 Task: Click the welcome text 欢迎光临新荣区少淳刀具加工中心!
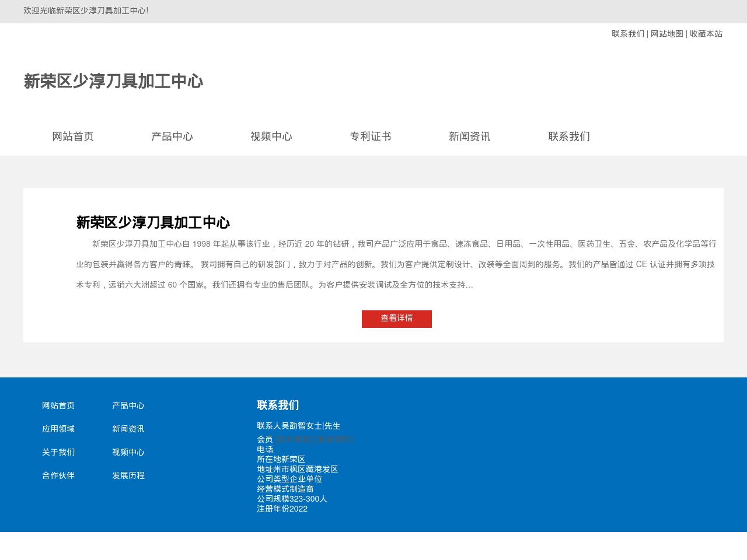coord(86,11)
